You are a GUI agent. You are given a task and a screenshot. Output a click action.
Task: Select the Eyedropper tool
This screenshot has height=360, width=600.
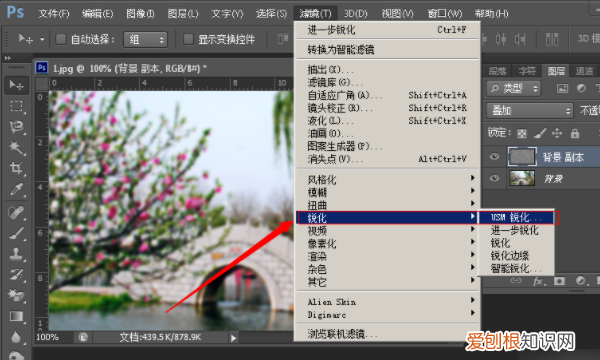(x=16, y=189)
